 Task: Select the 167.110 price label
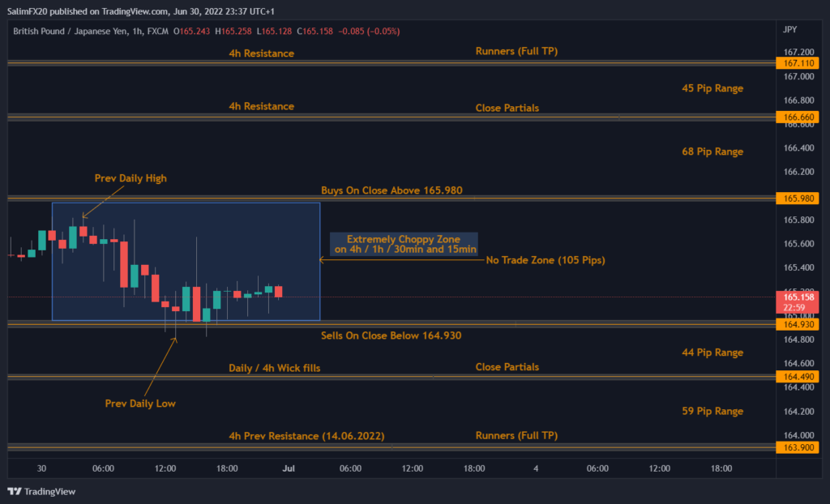click(798, 63)
